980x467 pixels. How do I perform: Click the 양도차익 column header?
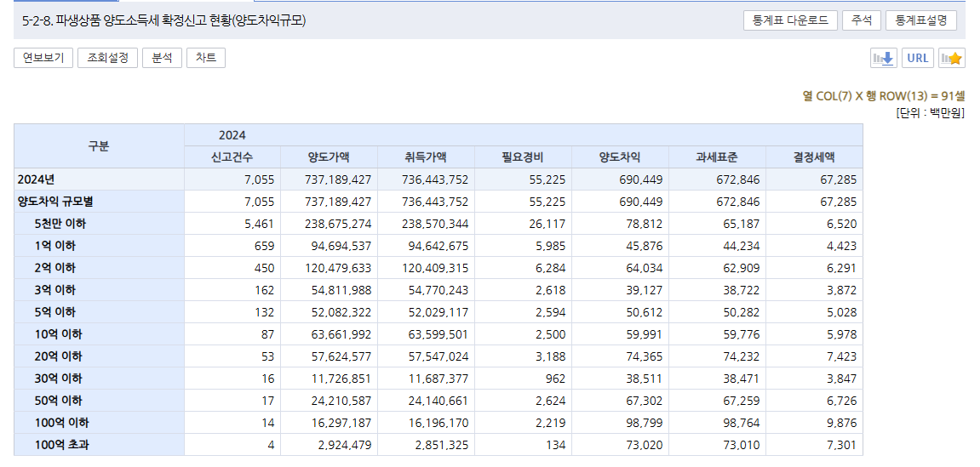click(x=619, y=157)
